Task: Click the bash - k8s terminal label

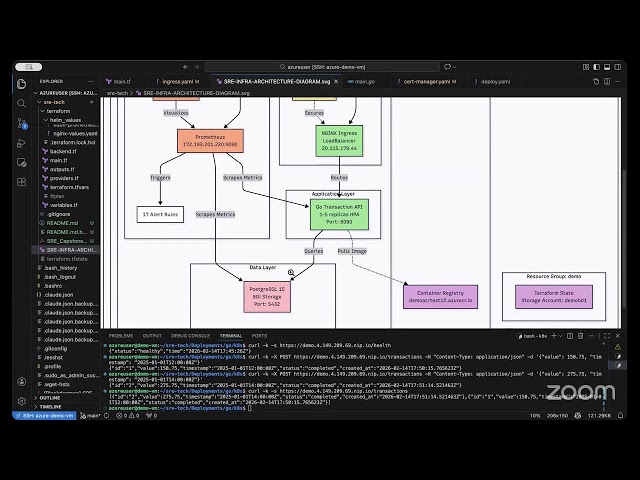Action: coord(531,336)
